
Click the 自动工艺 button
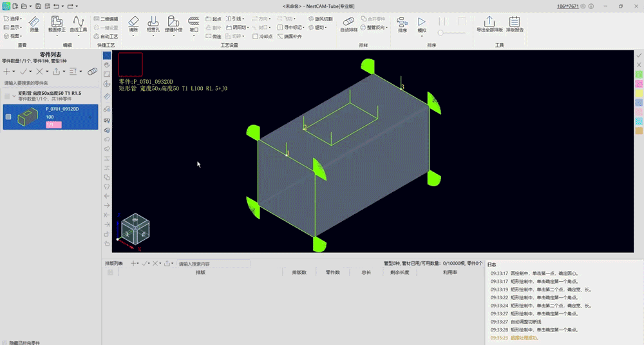[x=106, y=36]
